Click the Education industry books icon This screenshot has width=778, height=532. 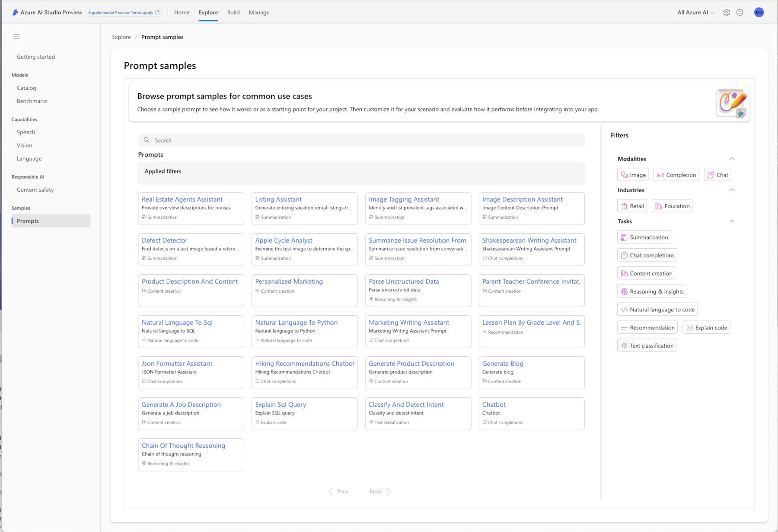click(659, 206)
